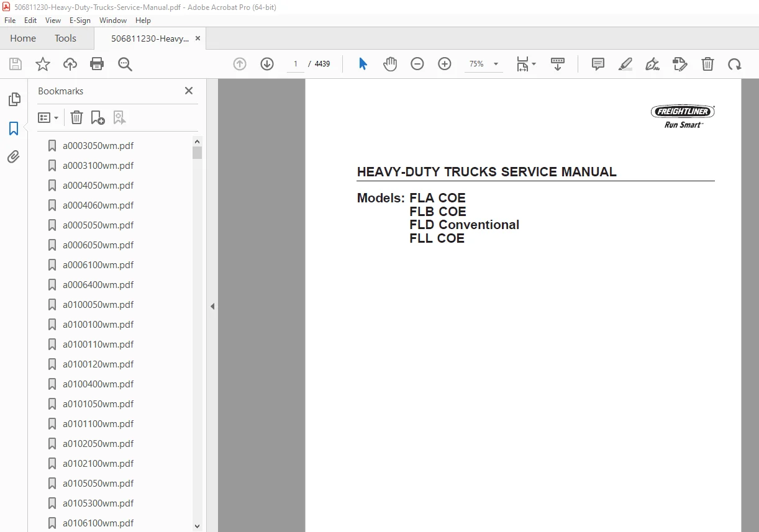This screenshot has height=532, width=759.
Task: Open Find text search tool
Action: (x=125, y=64)
